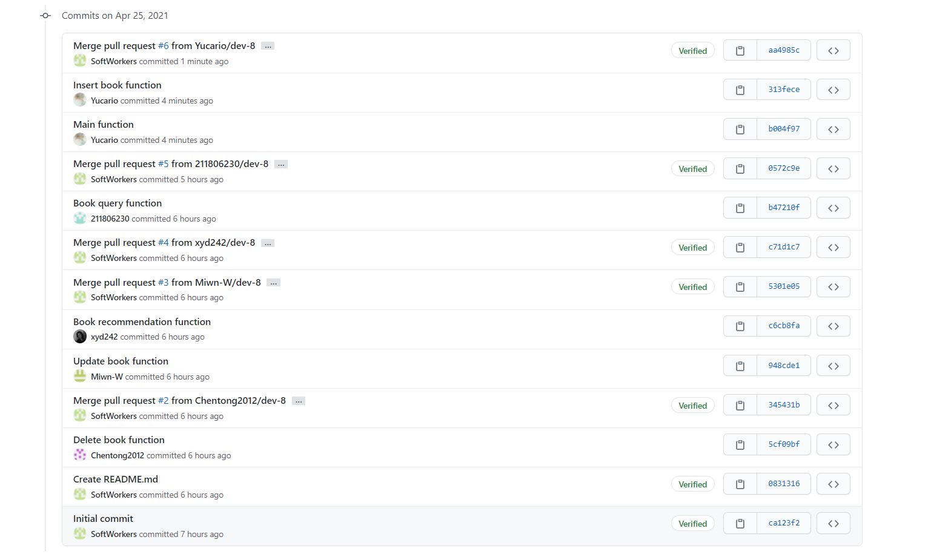The width and height of the screenshot is (928, 560).
Task: Browse repository at commit c6cb8fa
Action: (x=833, y=326)
